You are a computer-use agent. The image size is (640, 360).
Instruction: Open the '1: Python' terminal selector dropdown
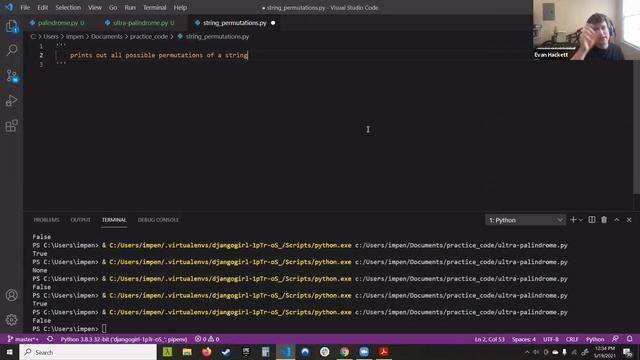[x=525, y=220]
